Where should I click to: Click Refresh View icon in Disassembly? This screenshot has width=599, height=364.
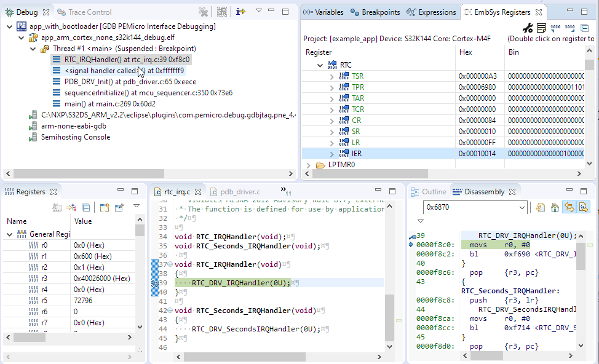coord(540,207)
